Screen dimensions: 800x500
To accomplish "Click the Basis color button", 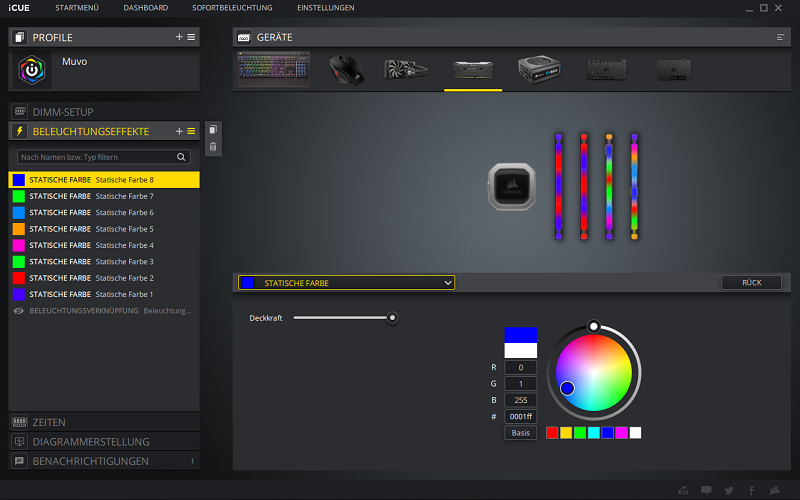I will [520, 433].
